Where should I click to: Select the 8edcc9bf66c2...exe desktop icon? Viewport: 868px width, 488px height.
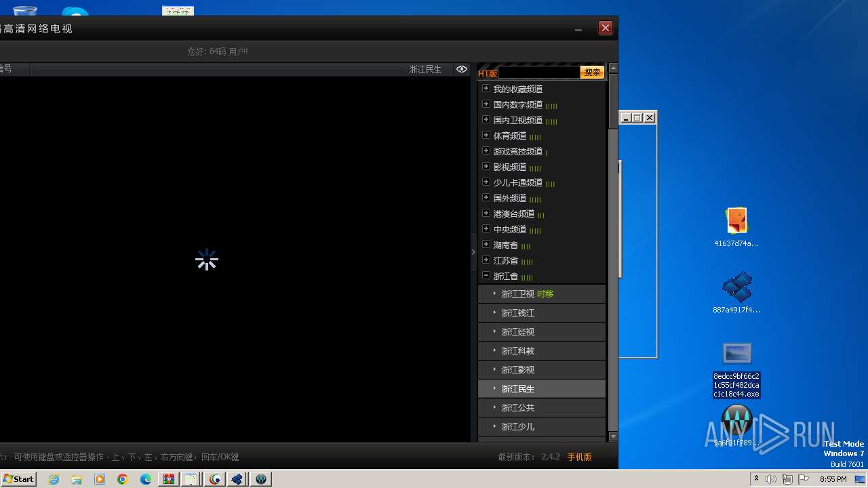[736, 370]
